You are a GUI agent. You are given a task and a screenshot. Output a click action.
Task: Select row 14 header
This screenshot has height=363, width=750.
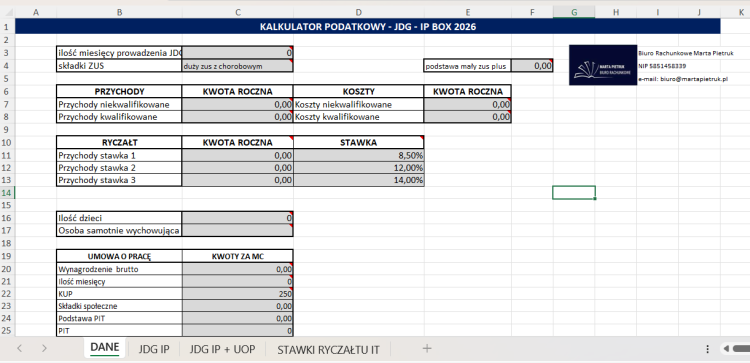click(7, 193)
